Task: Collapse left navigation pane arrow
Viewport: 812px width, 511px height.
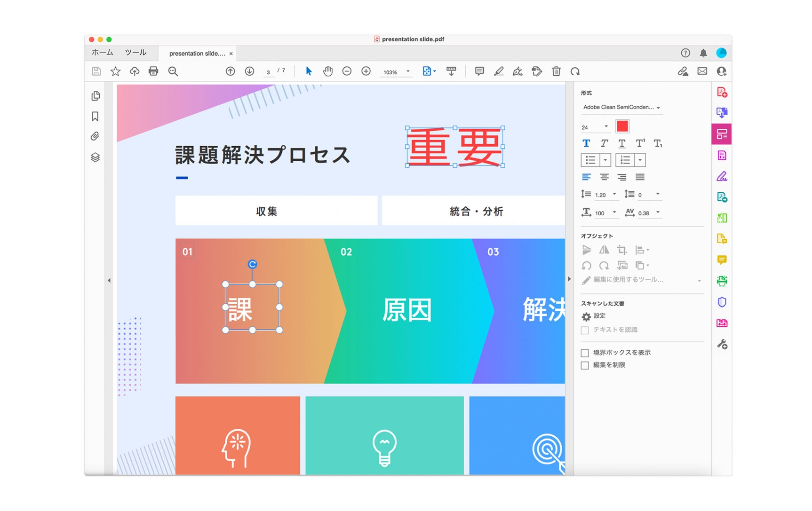Action: click(109, 281)
